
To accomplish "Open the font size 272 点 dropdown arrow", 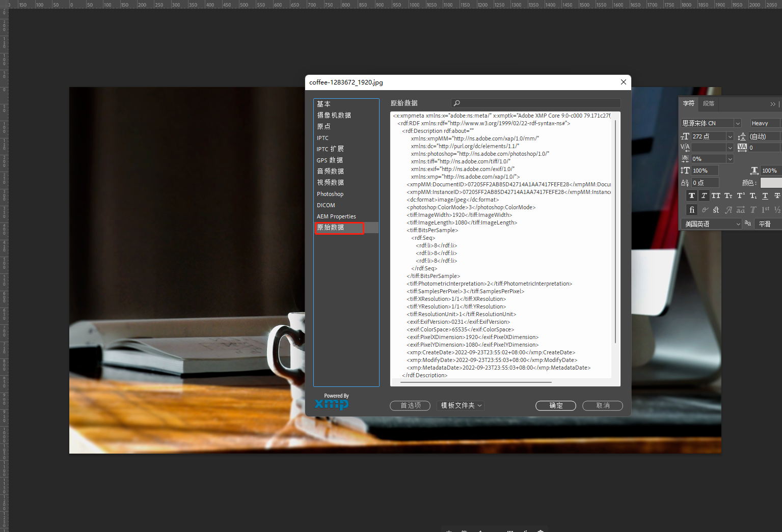I will [730, 136].
